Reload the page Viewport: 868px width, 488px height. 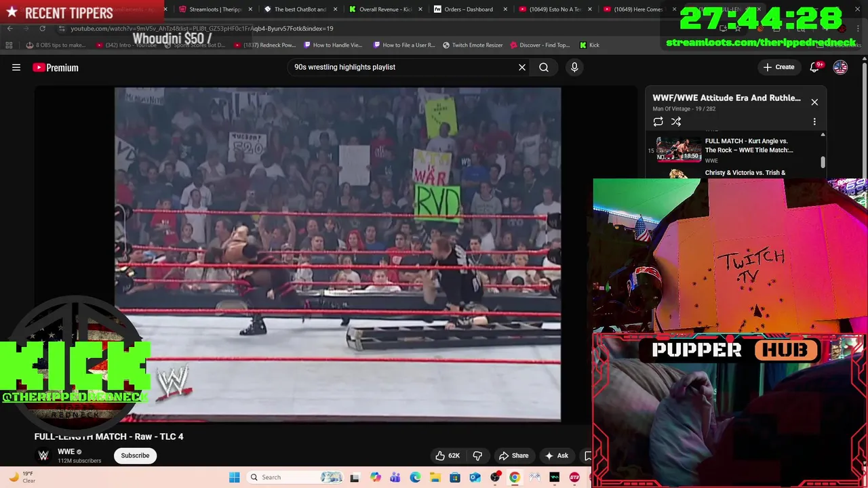point(42,28)
